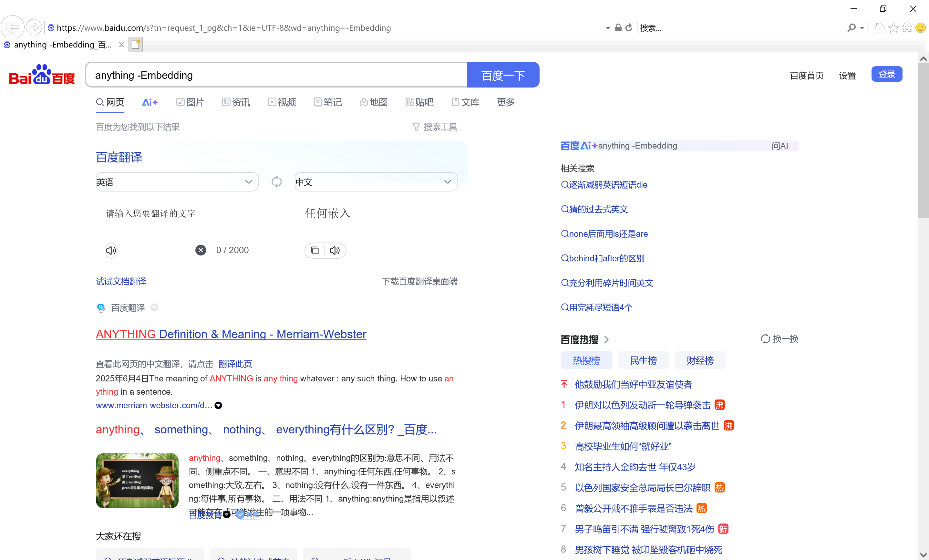Screen dimensions: 929x560
Task: Click the browser forward arrow button
Action: pos(34,27)
